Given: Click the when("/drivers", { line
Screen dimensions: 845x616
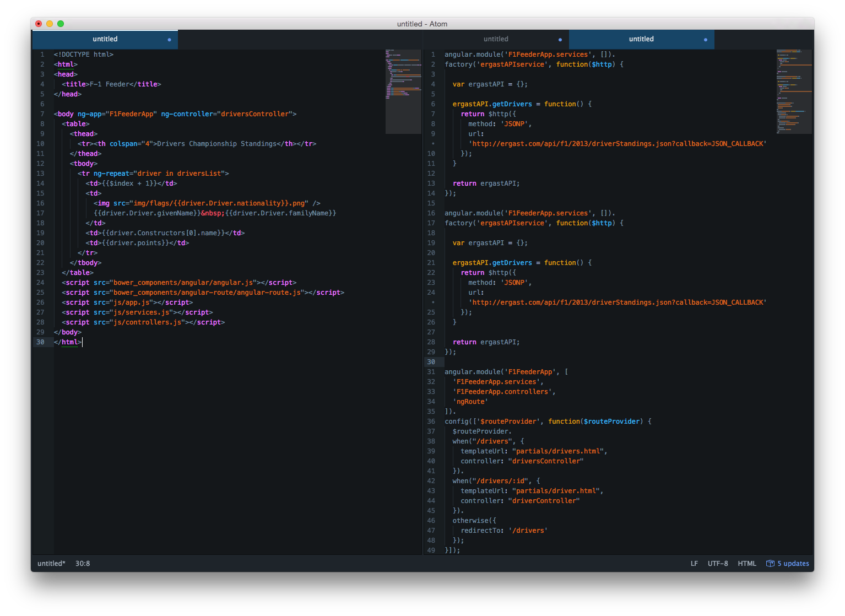Looking at the screenshot, I should pyautogui.click(x=489, y=441).
